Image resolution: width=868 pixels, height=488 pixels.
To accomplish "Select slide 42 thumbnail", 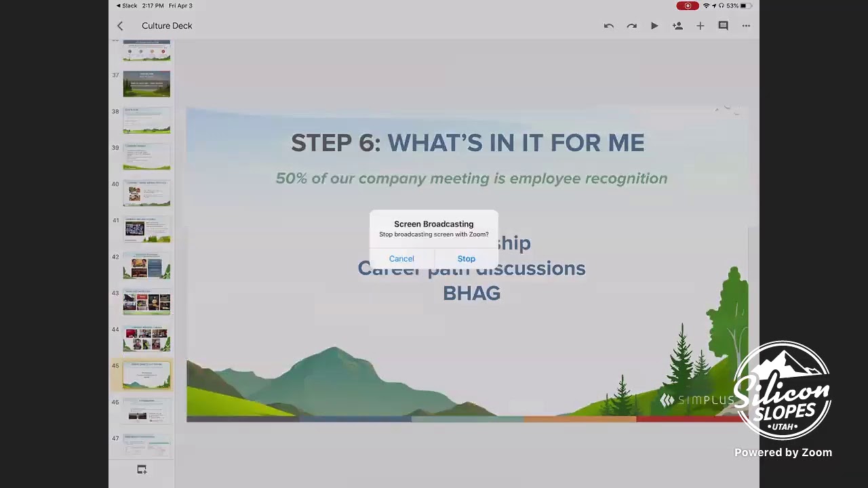I will (x=146, y=265).
